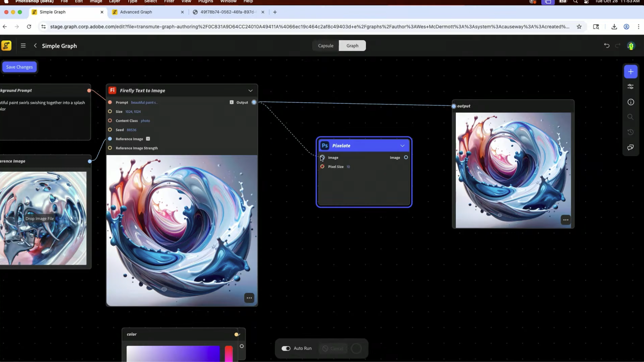Click the Seed input port circle
Screen dimensions: 644x362
pos(110,130)
